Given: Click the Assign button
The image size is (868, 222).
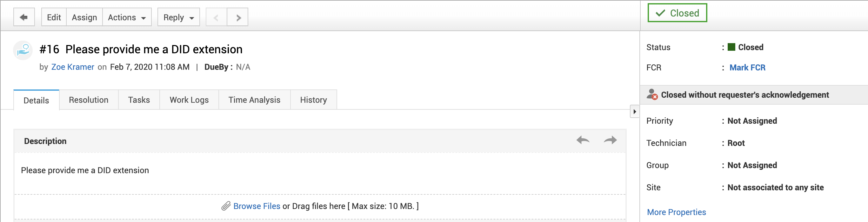Looking at the screenshot, I should [84, 17].
